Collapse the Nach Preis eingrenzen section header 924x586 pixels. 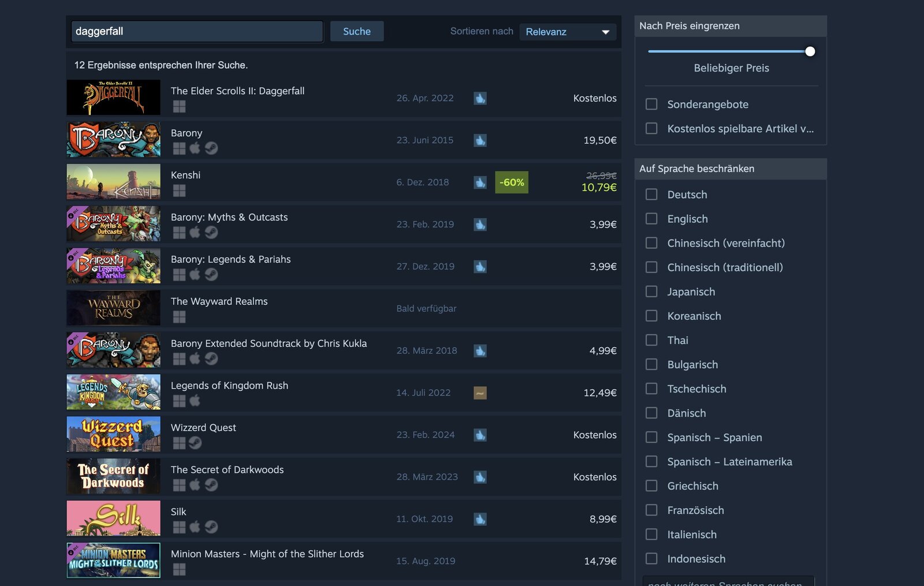click(x=731, y=26)
